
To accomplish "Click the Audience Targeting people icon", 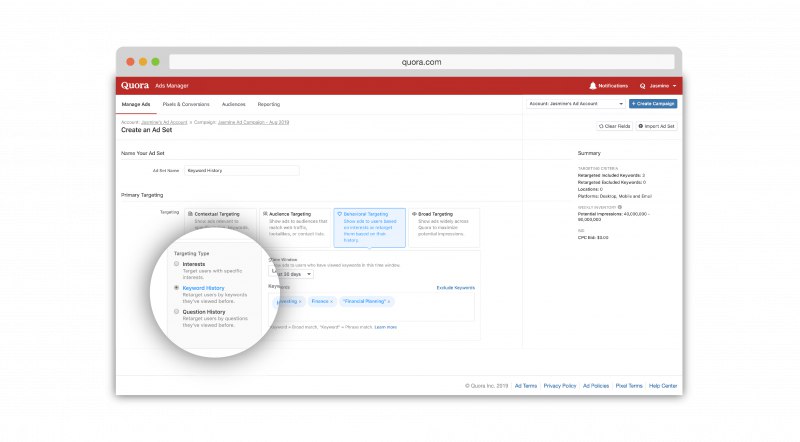I will tap(265, 214).
